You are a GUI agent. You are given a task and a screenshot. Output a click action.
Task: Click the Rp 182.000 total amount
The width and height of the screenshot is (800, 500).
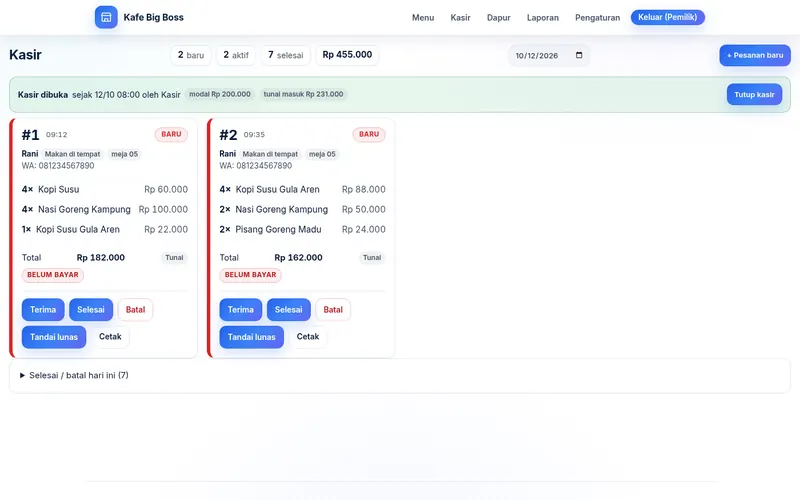tap(101, 258)
